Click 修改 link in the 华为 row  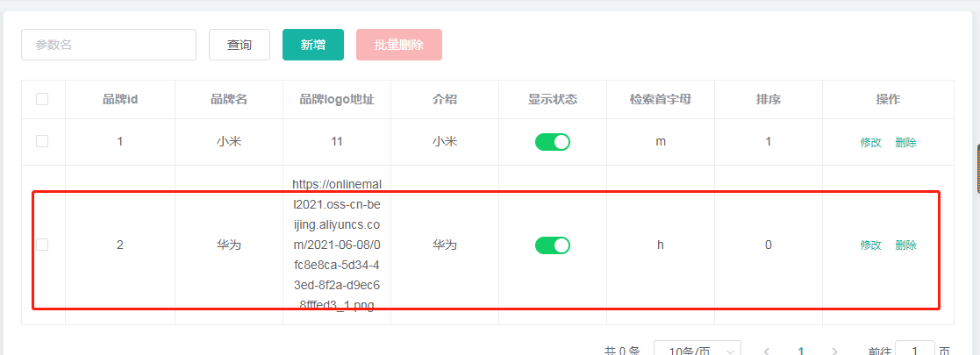coord(870,245)
